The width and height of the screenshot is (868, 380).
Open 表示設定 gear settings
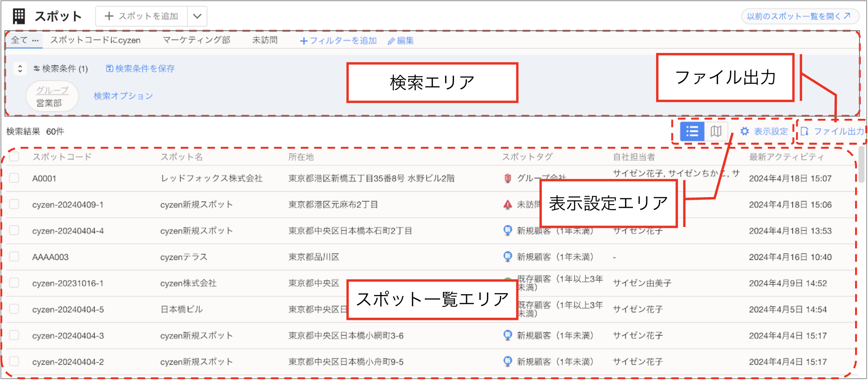pyautogui.click(x=764, y=131)
